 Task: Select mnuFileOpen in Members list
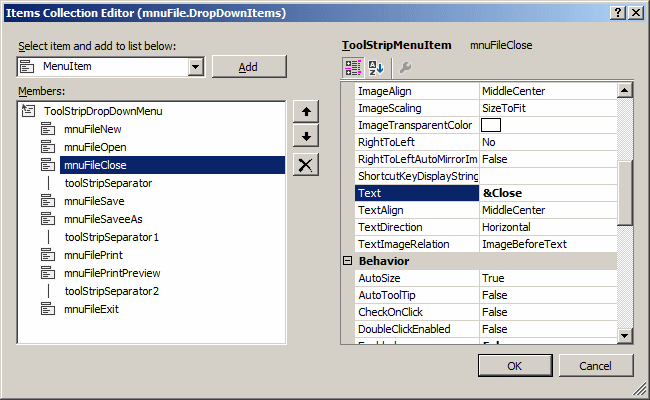95,147
